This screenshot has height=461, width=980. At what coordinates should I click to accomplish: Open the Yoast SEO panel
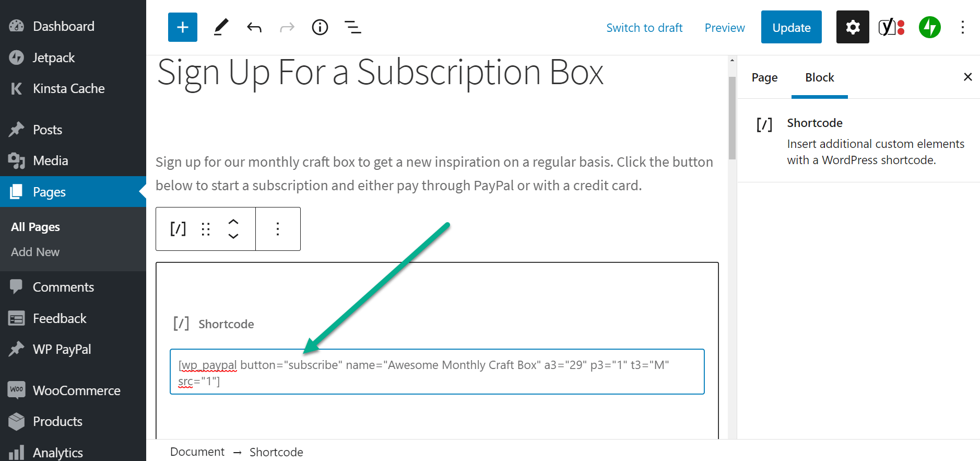pyautogui.click(x=891, y=27)
